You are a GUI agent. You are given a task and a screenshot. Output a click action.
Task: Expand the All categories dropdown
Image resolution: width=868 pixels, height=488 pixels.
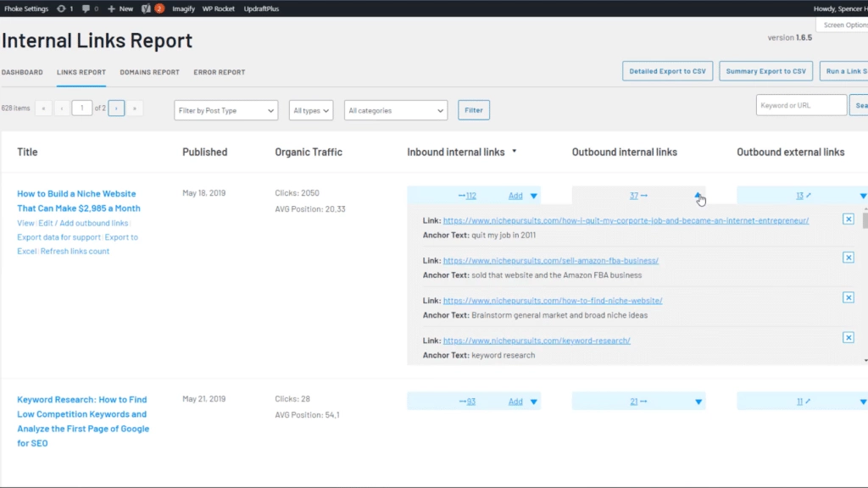395,110
